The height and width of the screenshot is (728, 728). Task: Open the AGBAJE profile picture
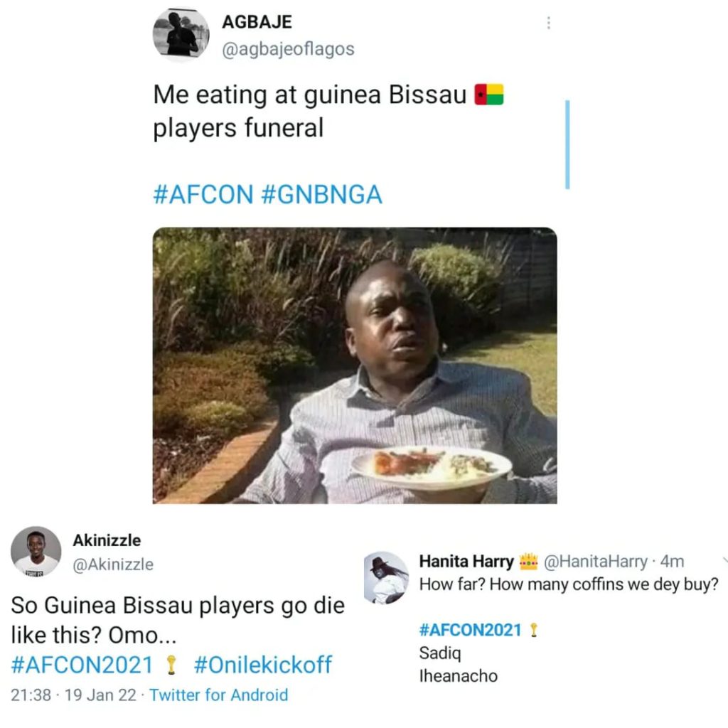[181, 35]
